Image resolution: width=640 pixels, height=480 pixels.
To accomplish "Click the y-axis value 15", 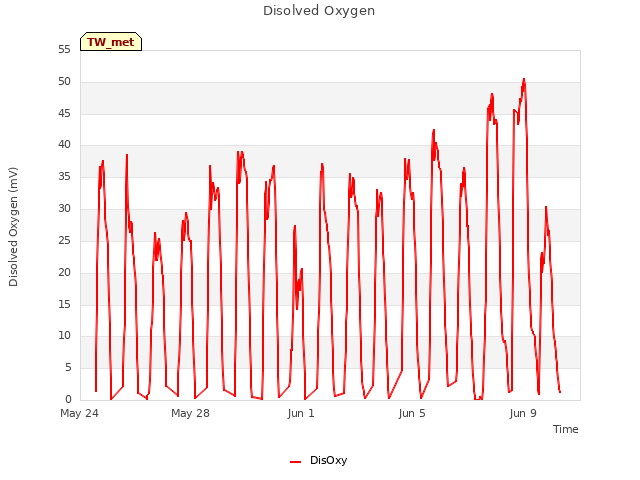I will point(64,304).
